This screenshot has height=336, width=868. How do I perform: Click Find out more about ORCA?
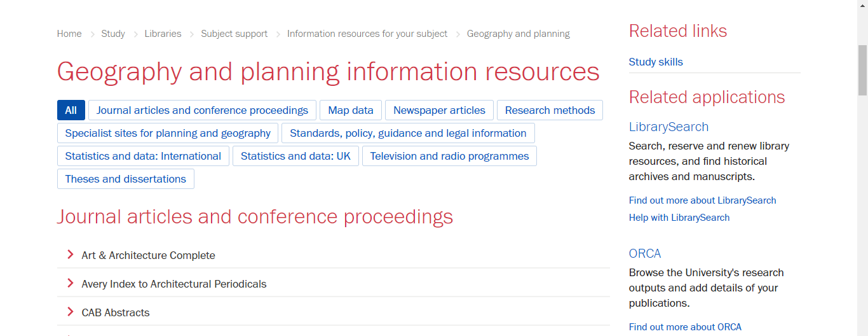point(685,326)
